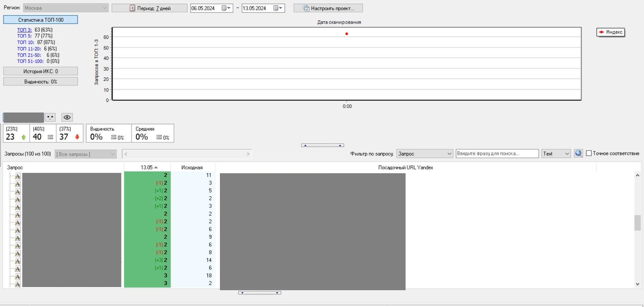644x307 pixels.
Task: Click the Период: 7 дней button
Action: point(150,8)
